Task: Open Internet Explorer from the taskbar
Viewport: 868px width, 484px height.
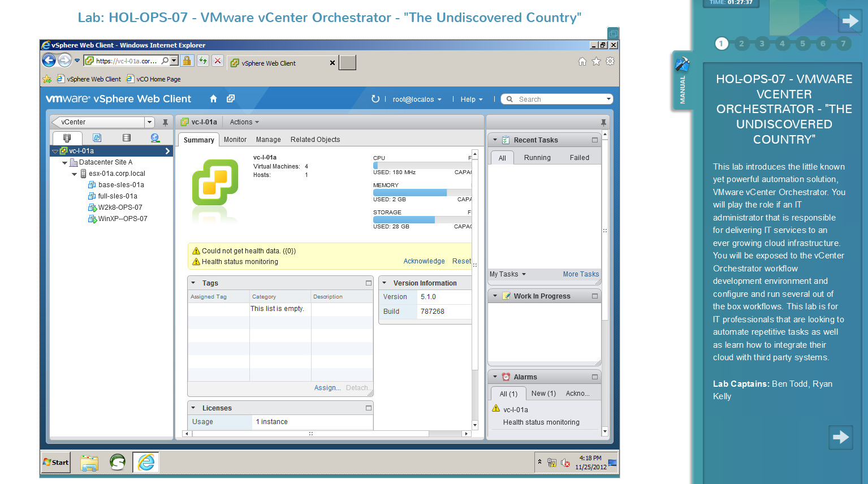Action: (x=145, y=462)
